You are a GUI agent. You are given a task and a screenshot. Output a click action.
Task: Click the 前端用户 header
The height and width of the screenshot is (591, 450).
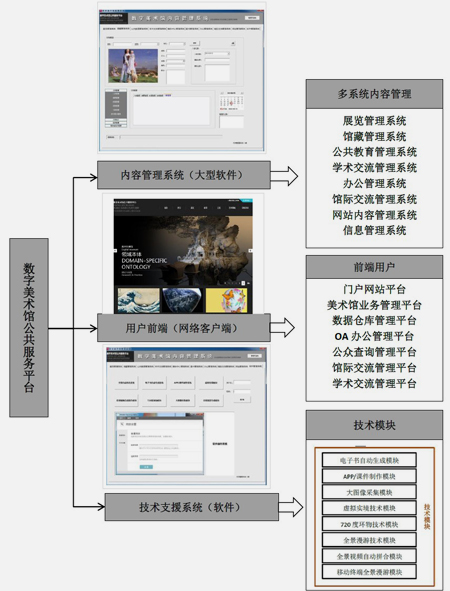[x=374, y=267]
